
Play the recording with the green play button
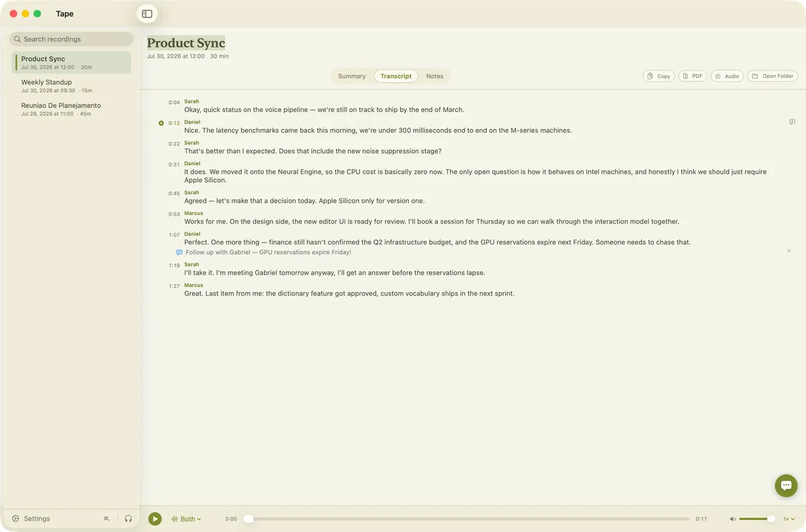(155, 519)
